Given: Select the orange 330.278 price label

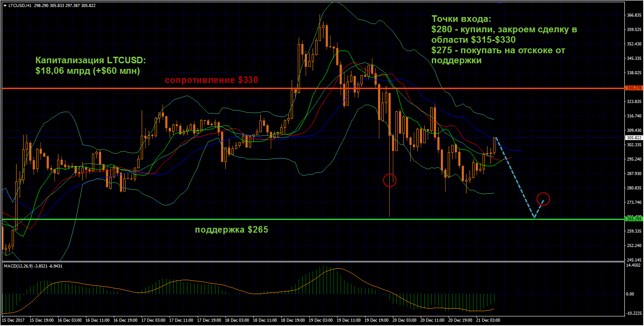Looking at the screenshot, I should (x=633, y=88).
